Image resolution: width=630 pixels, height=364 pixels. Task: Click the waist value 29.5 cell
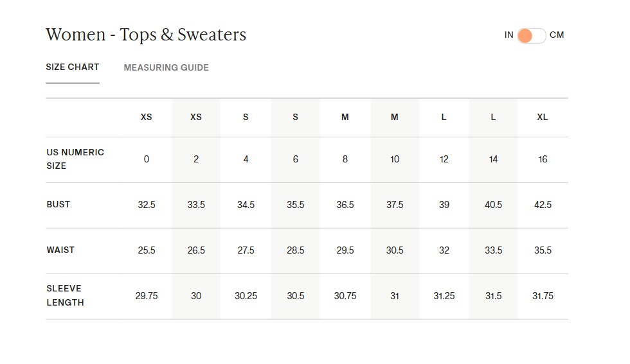click(345, 250)
